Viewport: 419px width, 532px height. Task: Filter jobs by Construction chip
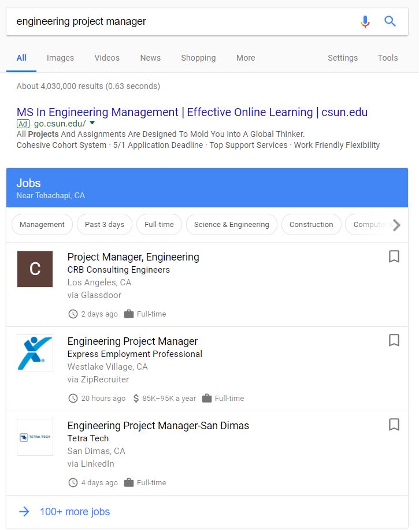coord(312,225)
